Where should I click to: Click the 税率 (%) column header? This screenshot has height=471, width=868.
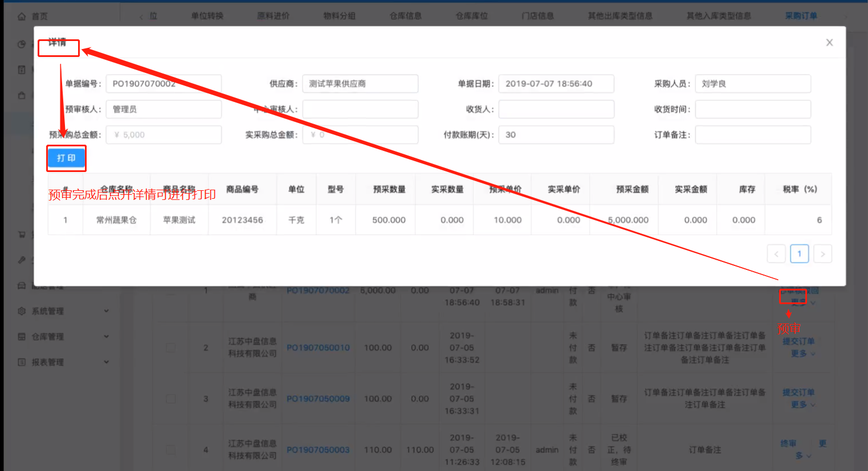800,189
